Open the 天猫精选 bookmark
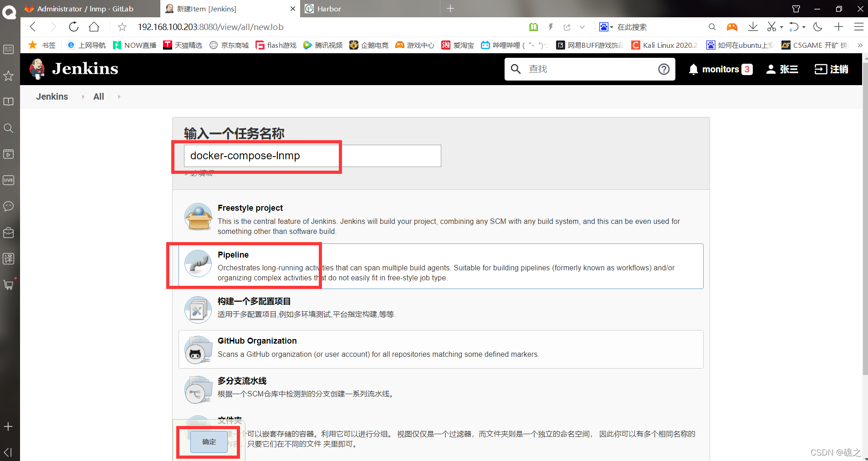This screenshot has height=461, width=868. [183, 45]
